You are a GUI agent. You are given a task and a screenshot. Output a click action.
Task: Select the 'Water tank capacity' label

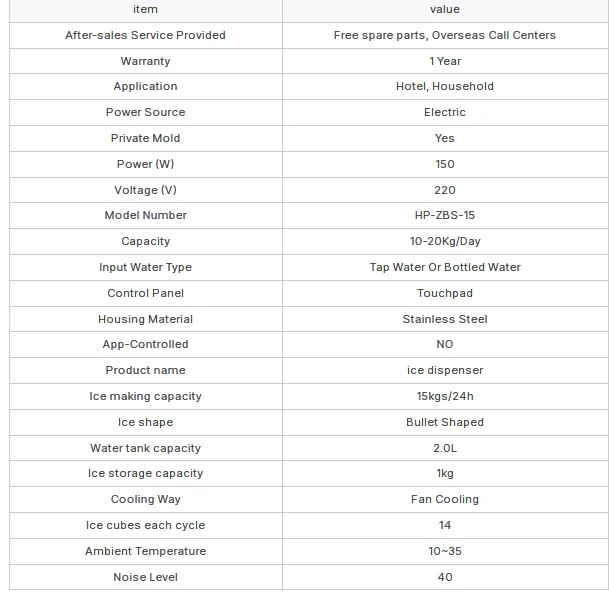tap(145, 448)
